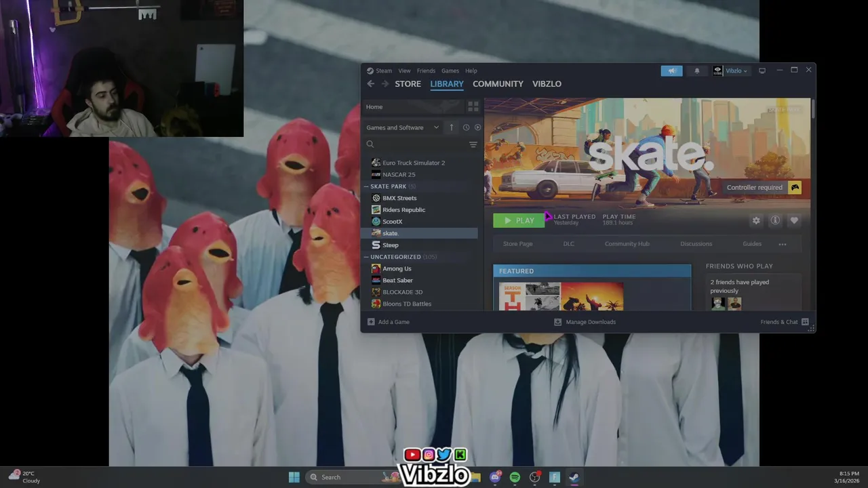
Task: Click the Windows taskbar Search box
Action: pos(351,477)
